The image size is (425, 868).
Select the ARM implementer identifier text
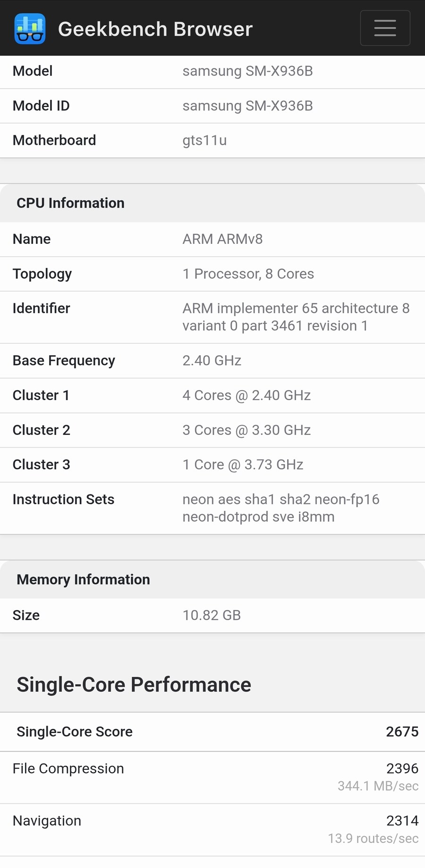[x=296, y=317]
